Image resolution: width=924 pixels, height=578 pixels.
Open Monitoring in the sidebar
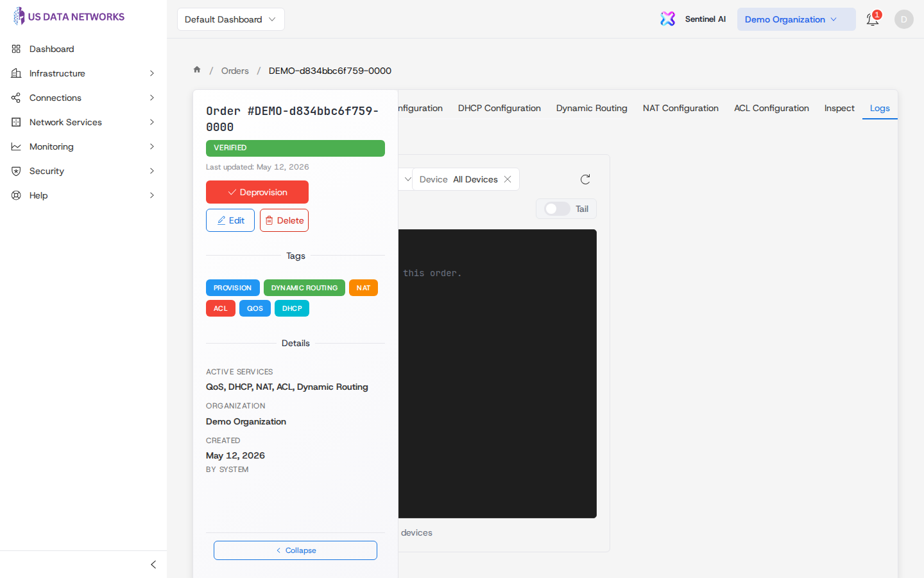coord(51,146)
